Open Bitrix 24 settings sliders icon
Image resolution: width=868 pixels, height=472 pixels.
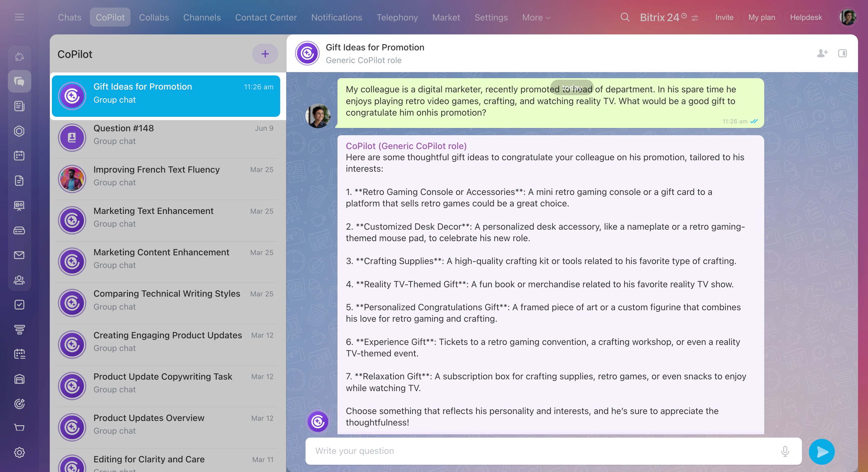point(695,18)
